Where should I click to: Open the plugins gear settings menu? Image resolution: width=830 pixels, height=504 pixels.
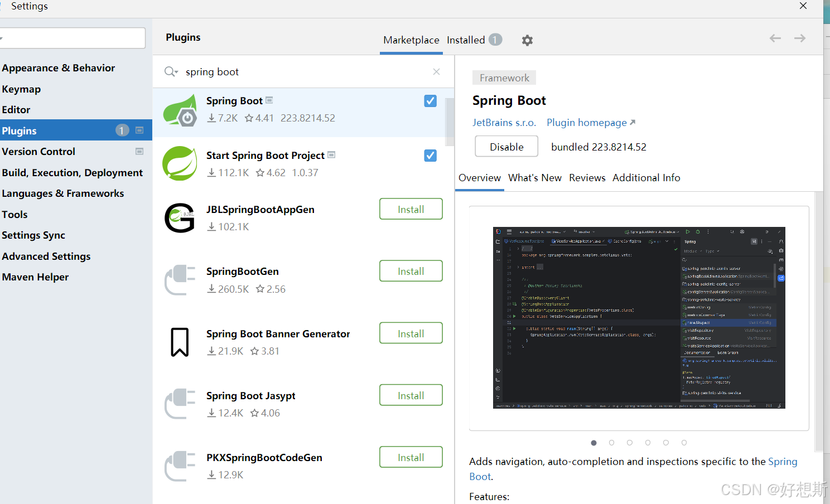tap(527, 40)
